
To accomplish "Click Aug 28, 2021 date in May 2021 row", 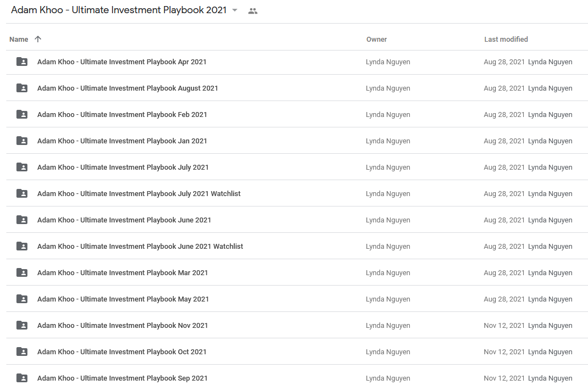I will click(x=504, y=299).
